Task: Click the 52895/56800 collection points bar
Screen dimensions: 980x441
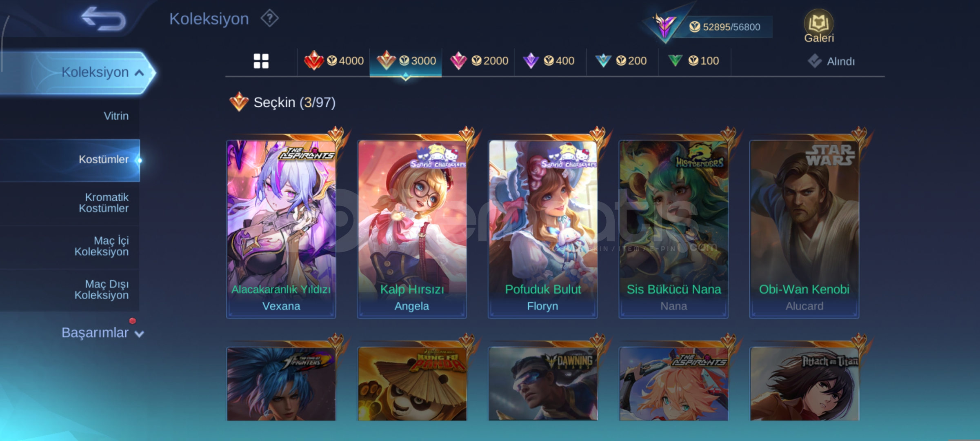Action: [724, 27]
